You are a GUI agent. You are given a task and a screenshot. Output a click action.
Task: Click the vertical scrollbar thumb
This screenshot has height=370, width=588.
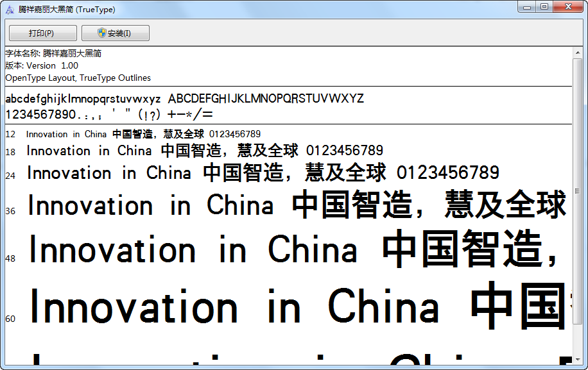pyautogui.click(x=578, y=191)
